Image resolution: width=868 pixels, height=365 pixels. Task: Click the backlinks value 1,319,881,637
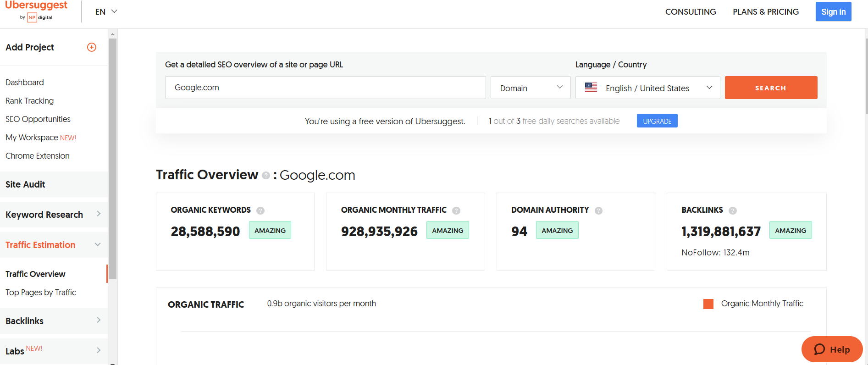(721, 232)
